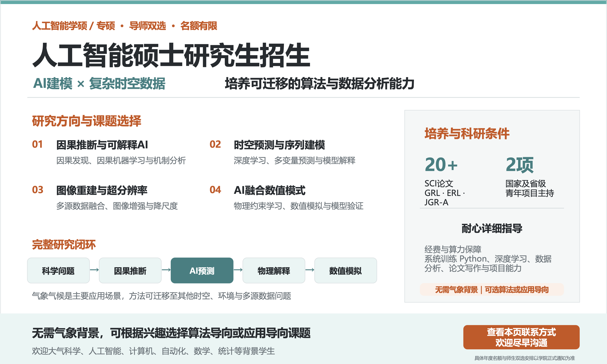The image size is (607, 364).
Task: Click the topic 因果推断与可解释AI
Action: 102,145
